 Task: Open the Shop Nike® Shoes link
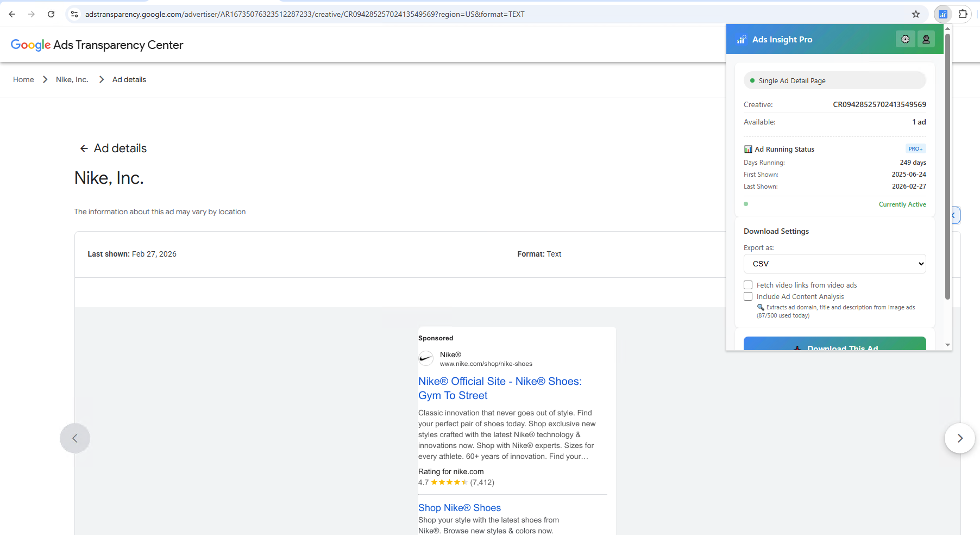[460, 507]
